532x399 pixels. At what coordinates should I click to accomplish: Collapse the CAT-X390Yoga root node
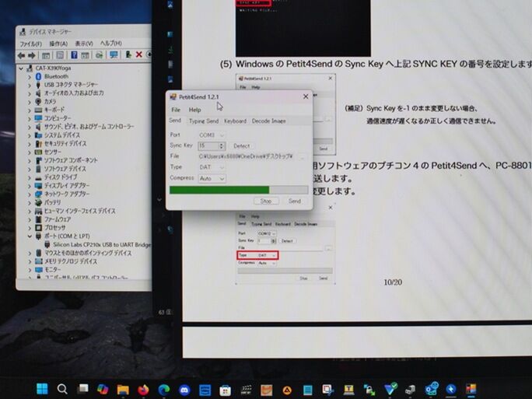point(21,68)
